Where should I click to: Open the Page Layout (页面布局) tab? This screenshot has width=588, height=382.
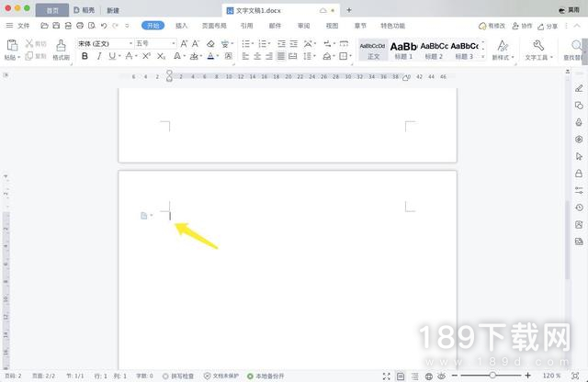[214, 26]
